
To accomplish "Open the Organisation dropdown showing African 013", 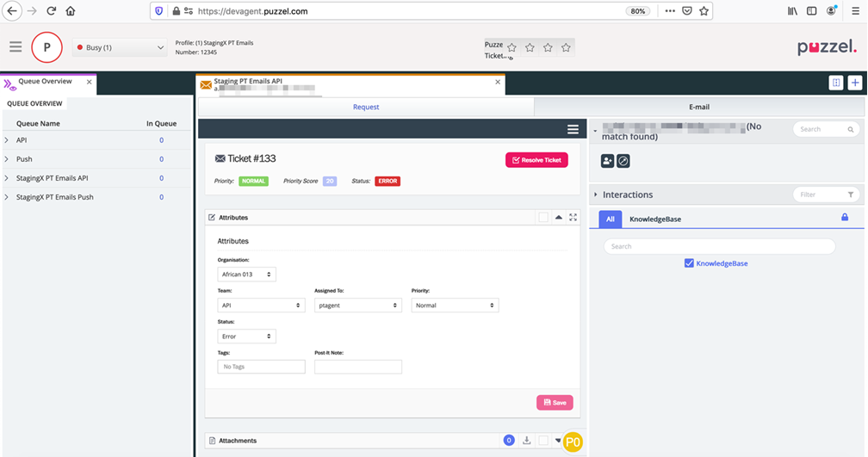I will (x=246, y=275).
